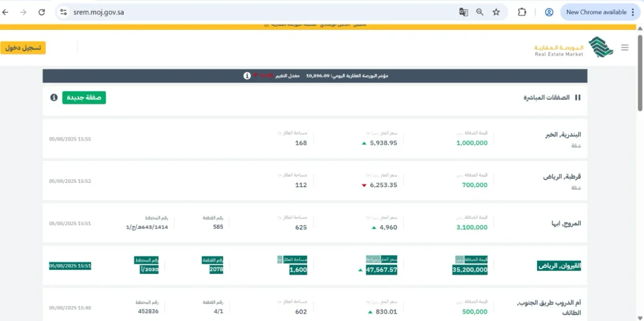Click the zoom magnifier icon in address bar

point(480,12)
